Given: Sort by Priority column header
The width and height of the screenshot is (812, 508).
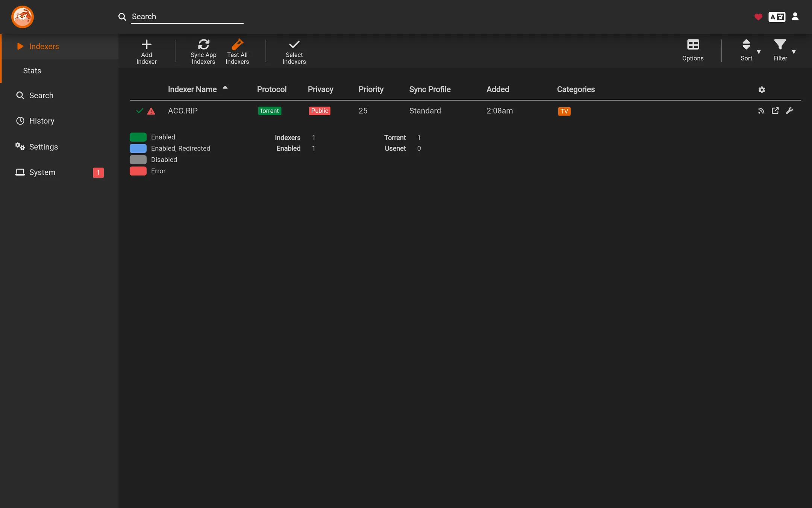Looking at the screenshot, I should coord(371,90).
